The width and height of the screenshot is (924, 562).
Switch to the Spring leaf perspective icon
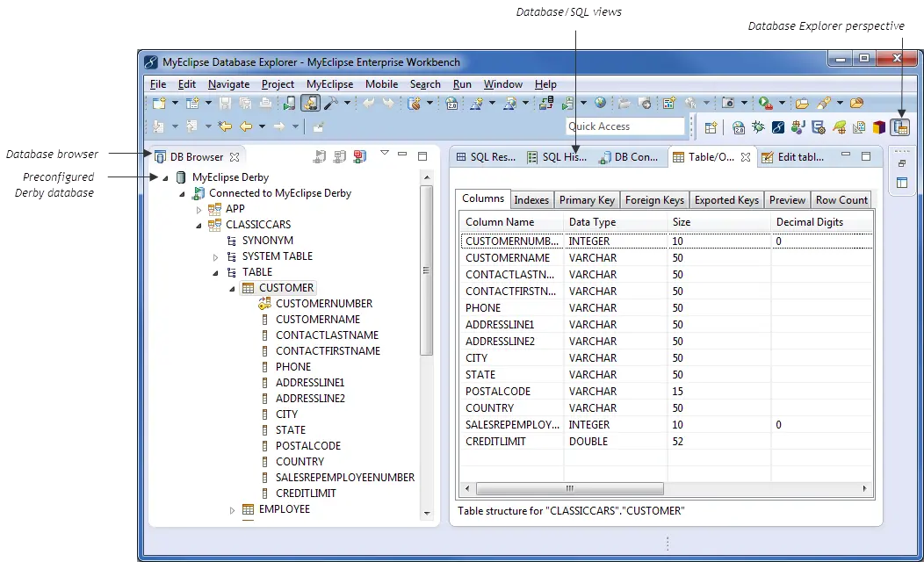pyautogui.click(x=839, y=127)
